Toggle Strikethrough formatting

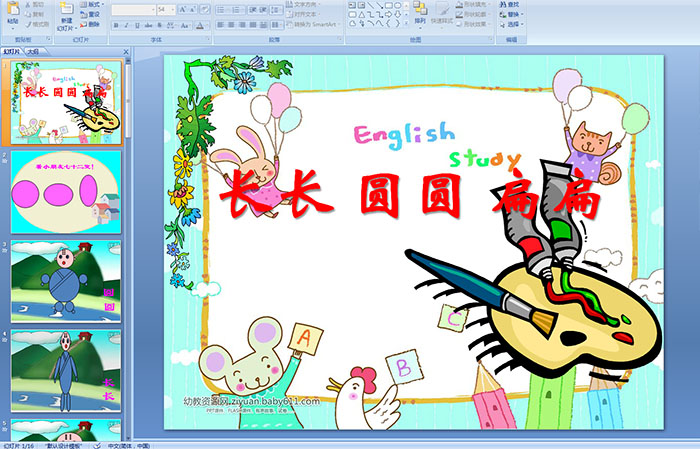(x=148, y=25)
